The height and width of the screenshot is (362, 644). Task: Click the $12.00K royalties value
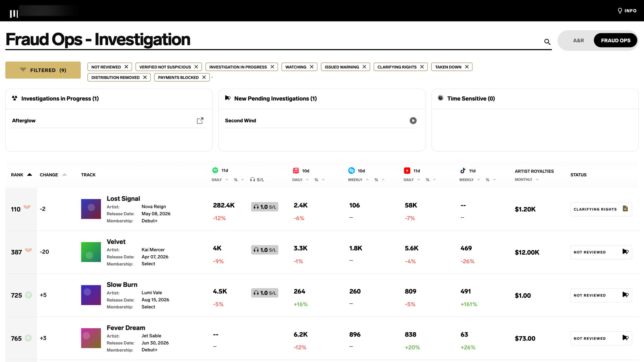527,252
